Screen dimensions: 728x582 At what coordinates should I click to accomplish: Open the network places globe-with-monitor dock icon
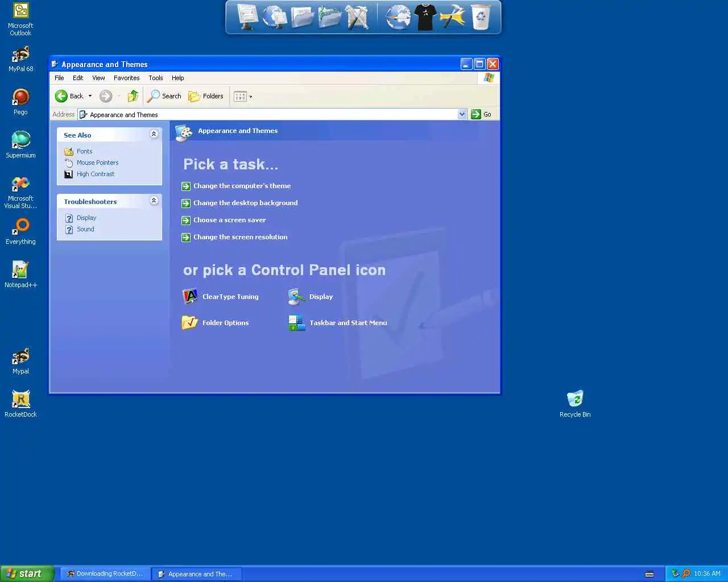275,16
